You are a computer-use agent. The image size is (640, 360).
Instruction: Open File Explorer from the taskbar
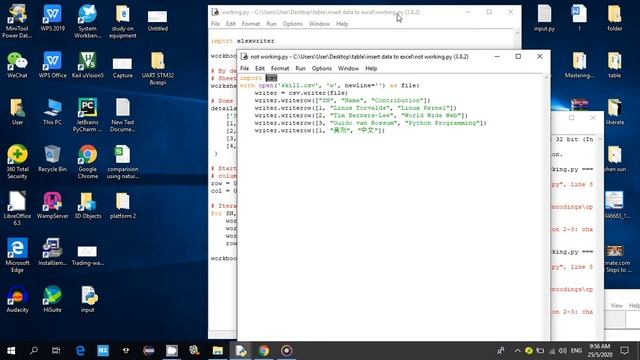tap(218, 351)
